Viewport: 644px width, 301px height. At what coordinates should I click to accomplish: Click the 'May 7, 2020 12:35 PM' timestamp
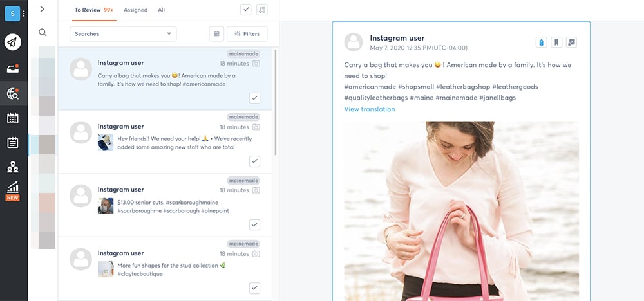coord(419,48)
